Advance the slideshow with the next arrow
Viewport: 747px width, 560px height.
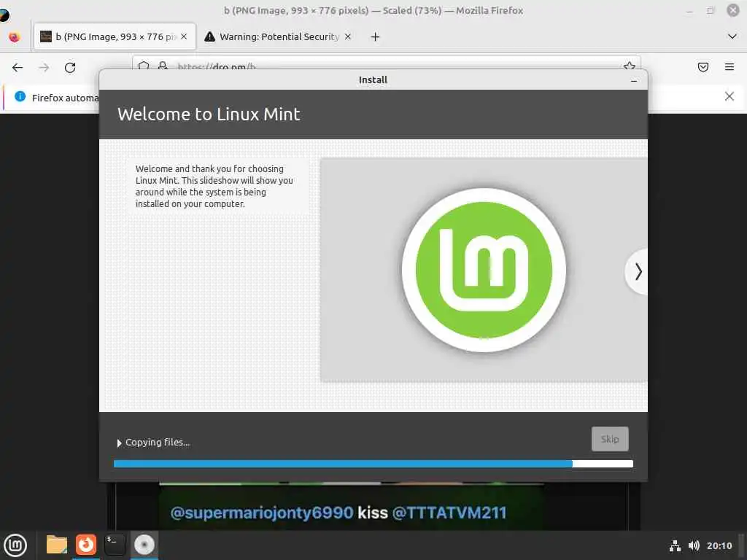click(638, 271)
